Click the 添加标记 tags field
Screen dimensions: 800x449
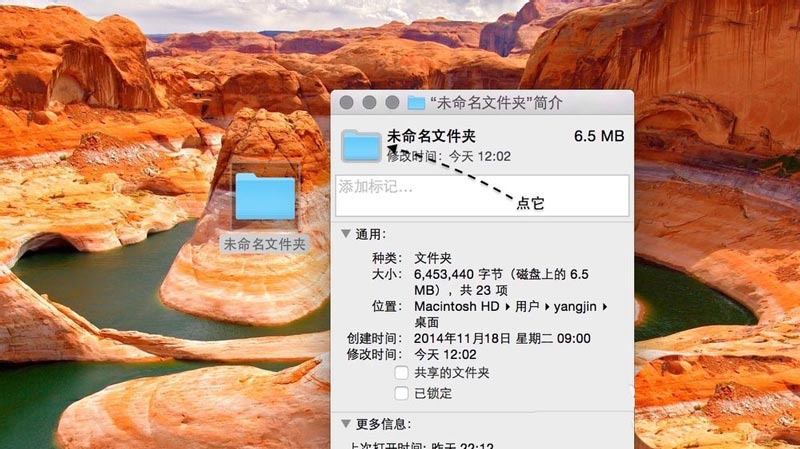(x=482, y=195)
